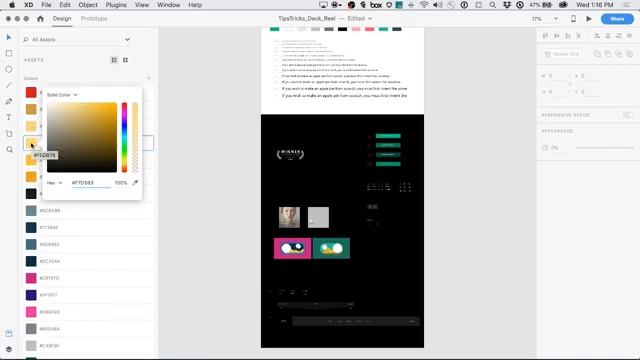Apply the Add boolean operation

[x=597, y=54]
